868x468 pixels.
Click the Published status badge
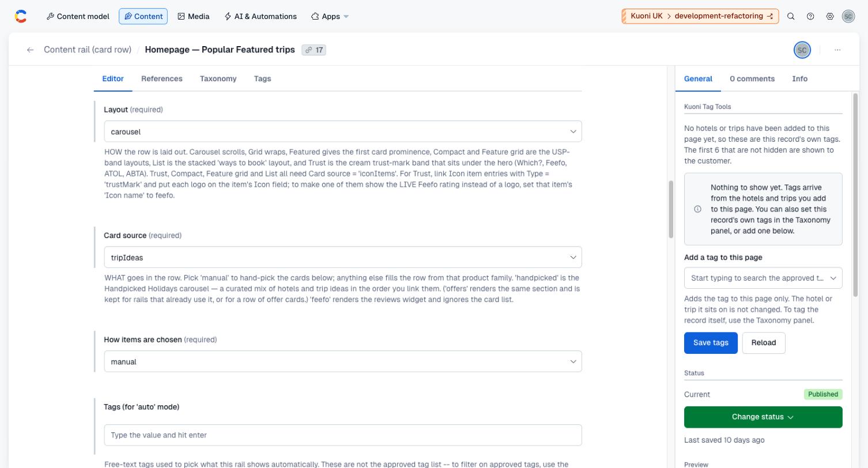click(823, 394)
